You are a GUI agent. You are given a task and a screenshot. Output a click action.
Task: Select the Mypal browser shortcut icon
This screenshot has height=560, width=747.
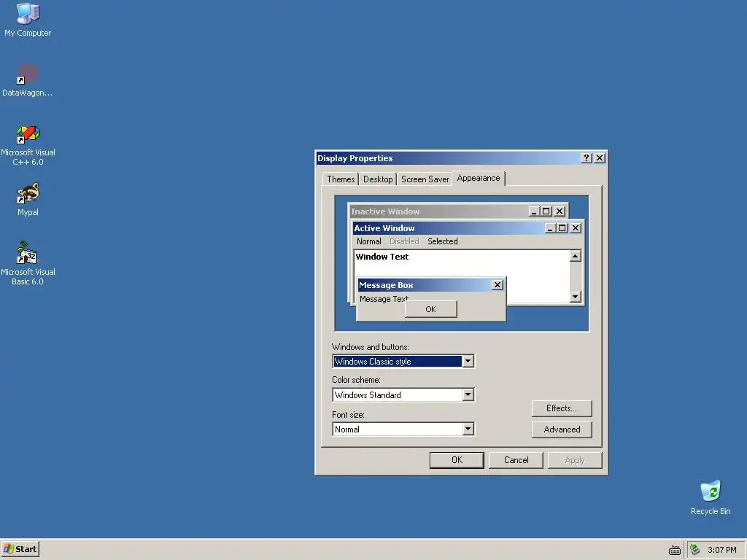click(x=28, y=198)
